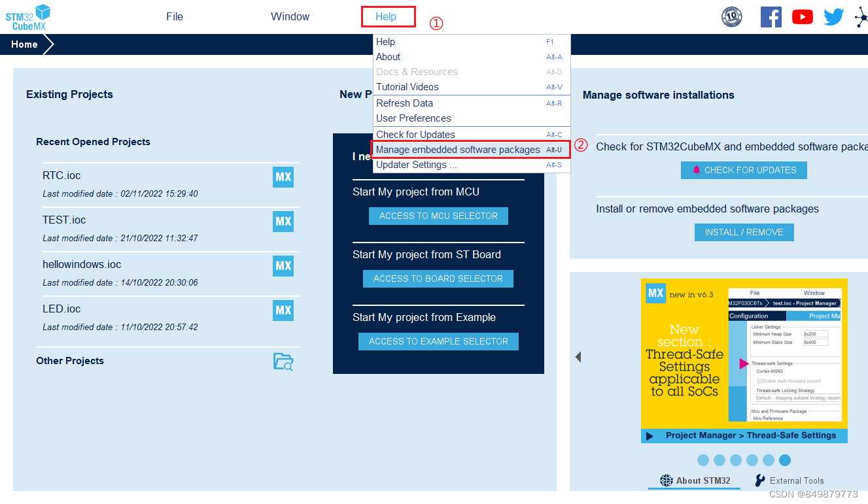
Task: Click Start My project from Example text
Action: 424,318
